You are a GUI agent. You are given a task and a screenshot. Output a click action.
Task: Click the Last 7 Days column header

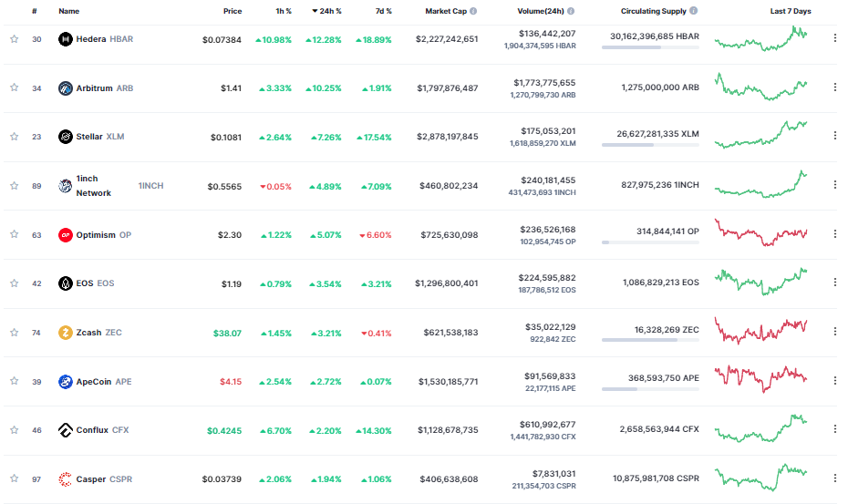click(x=791, y=11)
